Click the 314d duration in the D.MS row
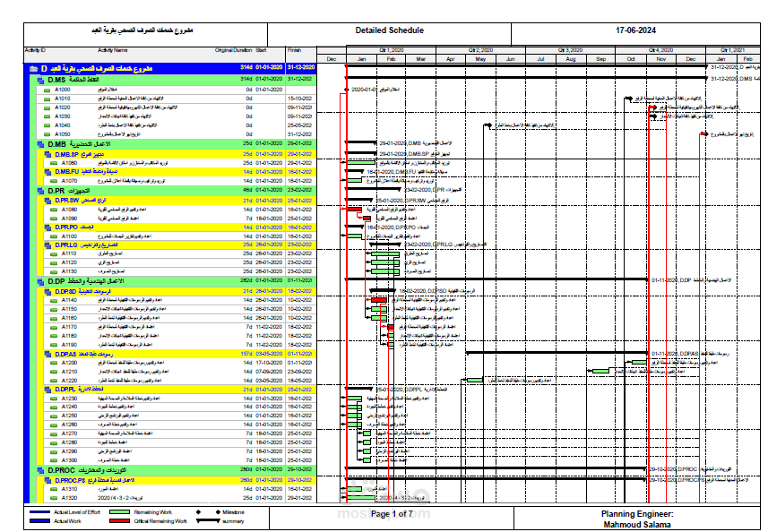The width and height of the screenshot is (768, 532). pos(246,80)
